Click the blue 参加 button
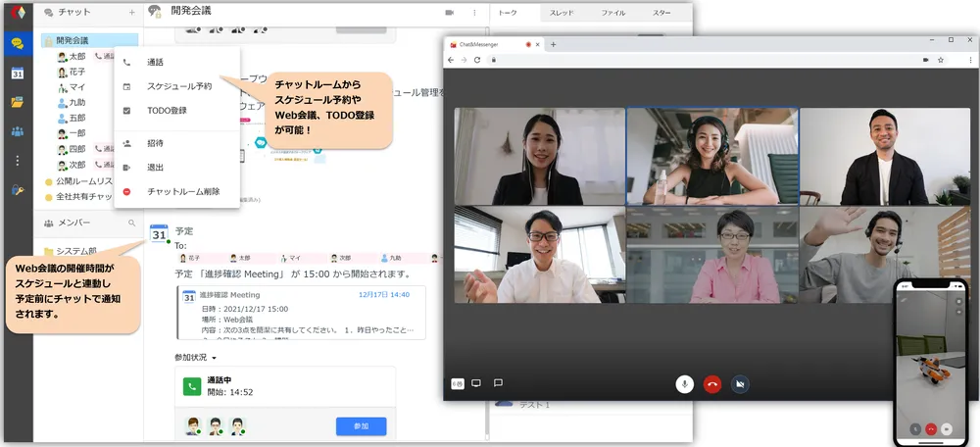Screen dimensions: 980x447 361,426
